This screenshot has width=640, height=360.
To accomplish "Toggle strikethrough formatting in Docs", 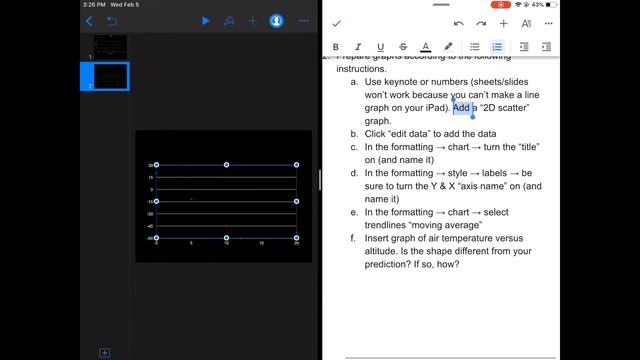I will (x=403, y=47).
